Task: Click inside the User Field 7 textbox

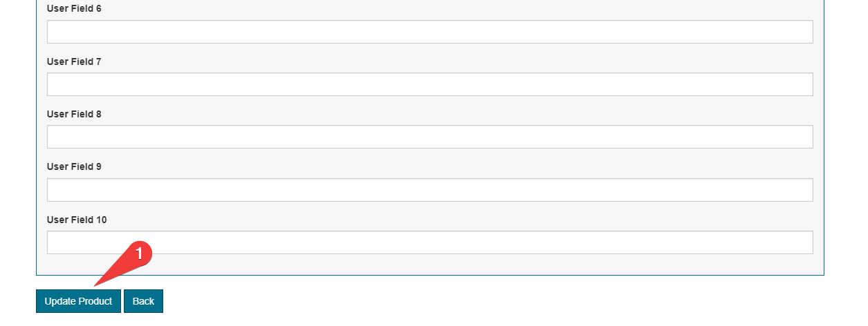Action: 430,84
